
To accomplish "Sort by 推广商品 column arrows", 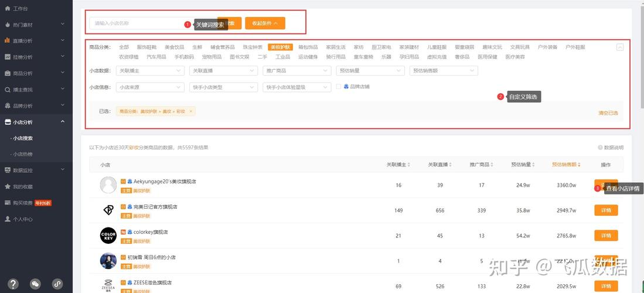I will coord(492,165).
